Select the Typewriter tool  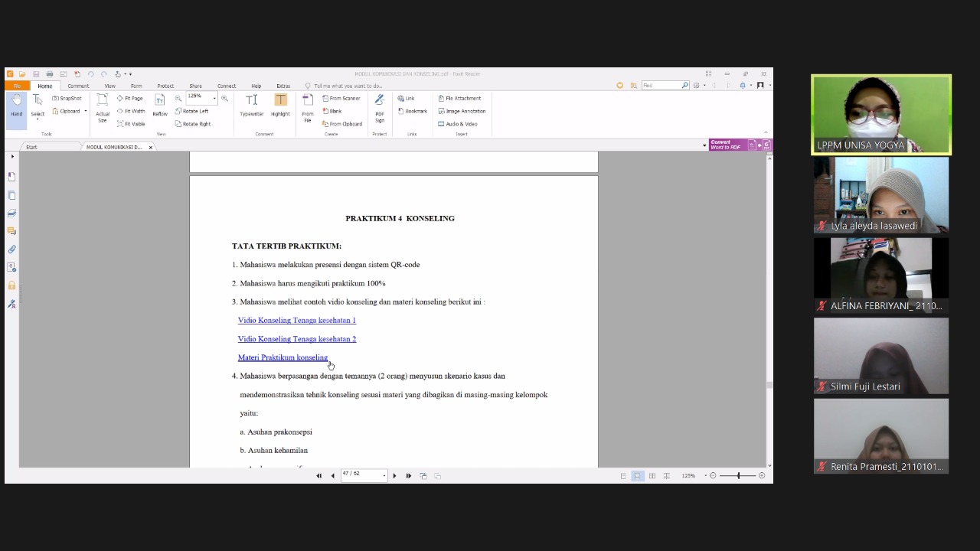click(251, 106)
